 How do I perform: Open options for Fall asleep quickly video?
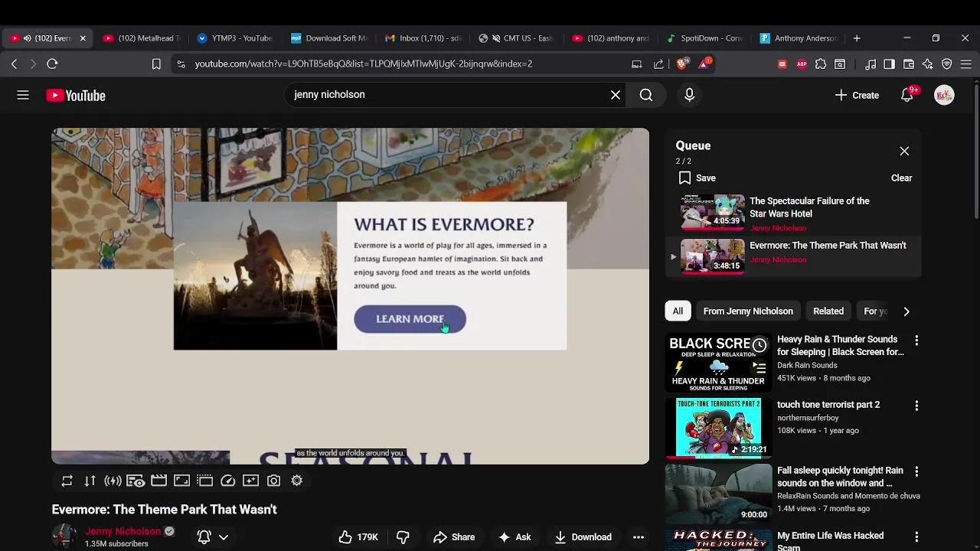(x=916, y=471)
